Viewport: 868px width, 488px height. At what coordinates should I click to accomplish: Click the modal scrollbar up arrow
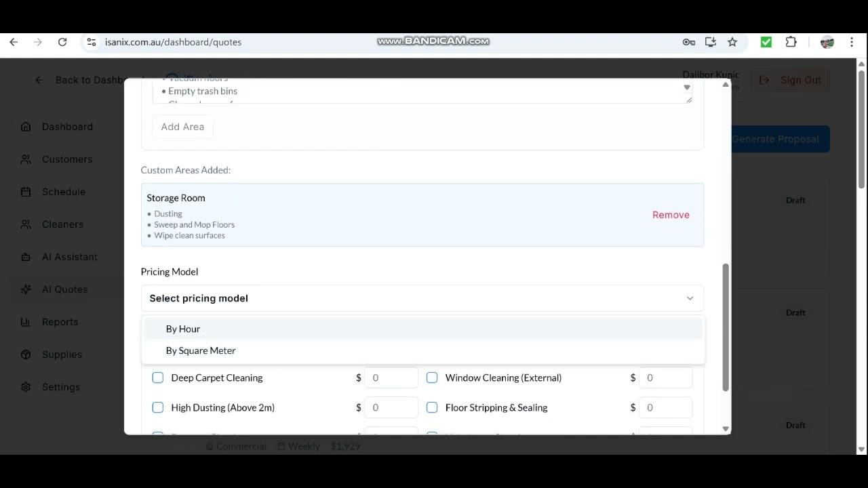click(x=726, y=85)
